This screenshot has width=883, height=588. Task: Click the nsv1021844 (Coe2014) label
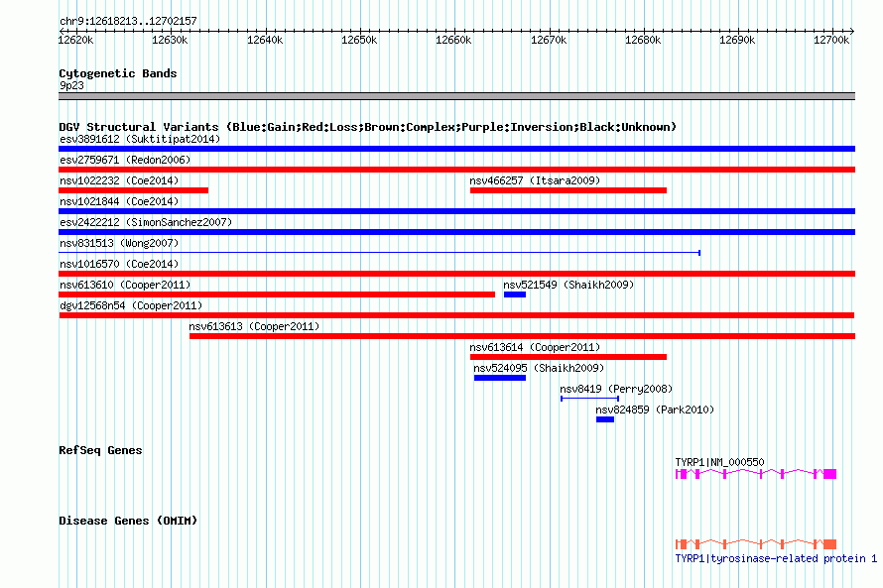pyautogui.click(x=119, y=201)
